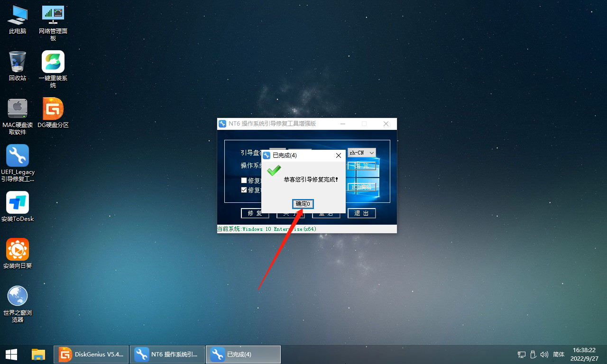Launch UEFI_Legacy 引导修复工具 desktop icon
This screenshot has width=607, height=364.
tap(18, 159)
